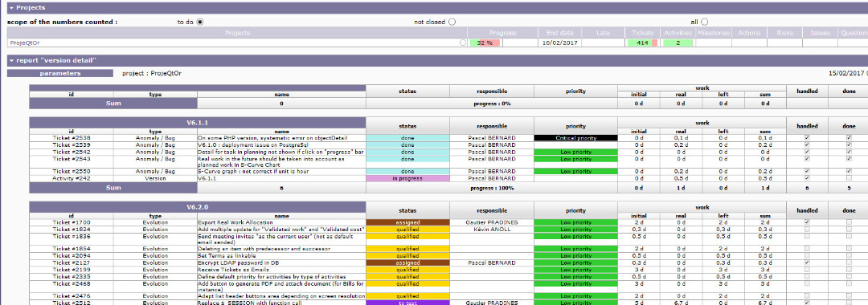The image size is (868, 305).
Task: Toggle done checkbox for Ticket #2538
Action: (849, 137)
